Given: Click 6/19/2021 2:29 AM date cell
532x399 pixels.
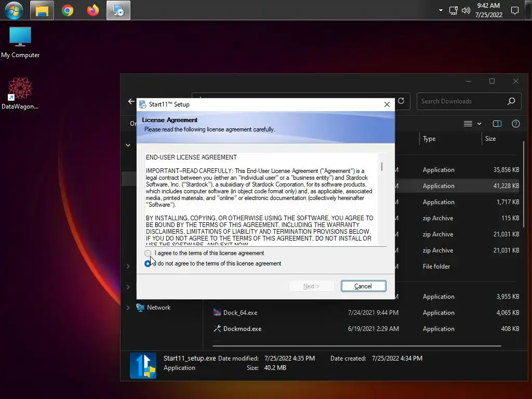Looking at the screenshot, I should 373,329.
